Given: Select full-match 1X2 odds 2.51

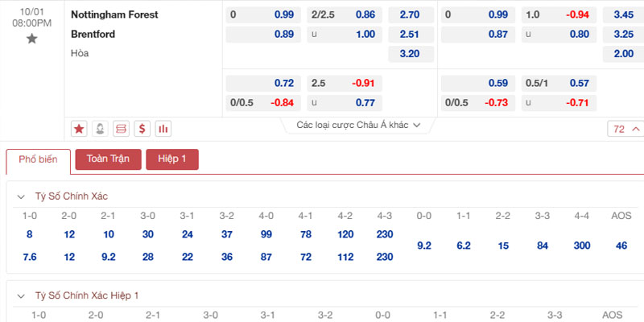Looking at the screenshot, I should (x=411, y=35).
